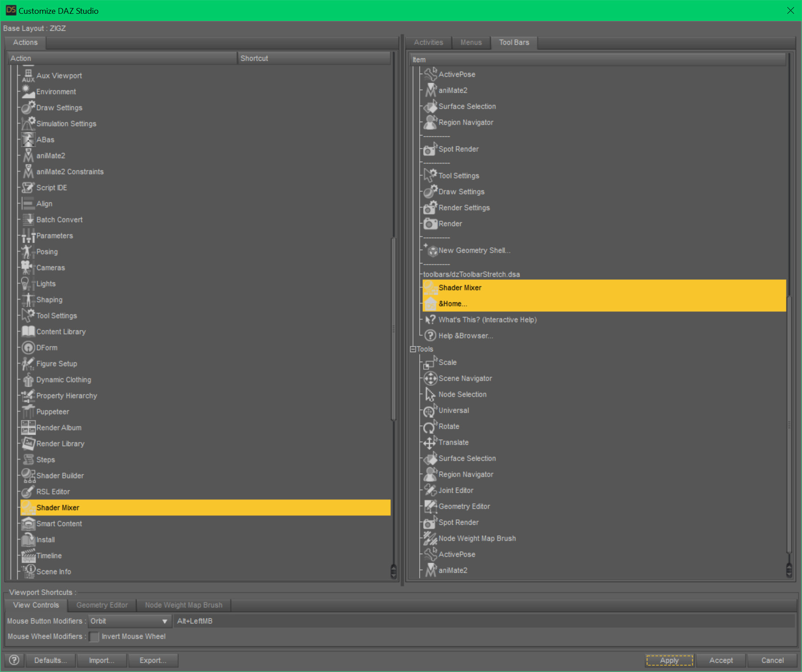
Task: Select the Simulation Settings icon
Action: tap(28, 124)
